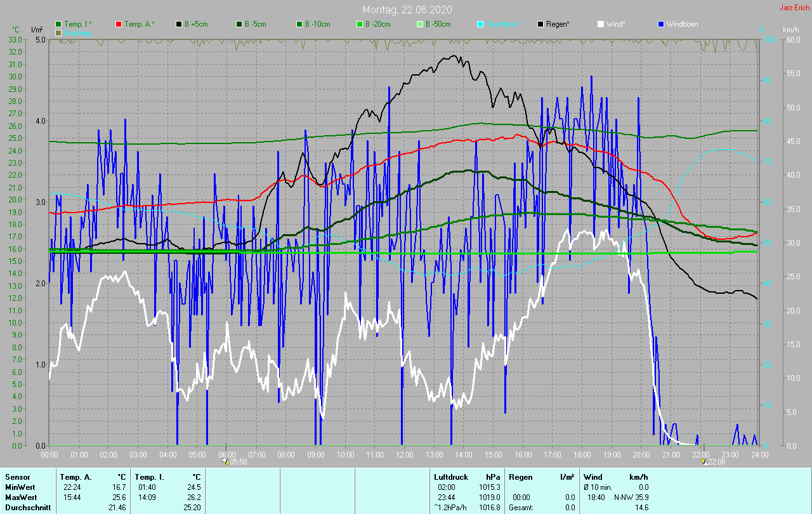The width and height of the screenshot is (812, 514).
Task: Click the cyan legend square
Action: point(480,24)
